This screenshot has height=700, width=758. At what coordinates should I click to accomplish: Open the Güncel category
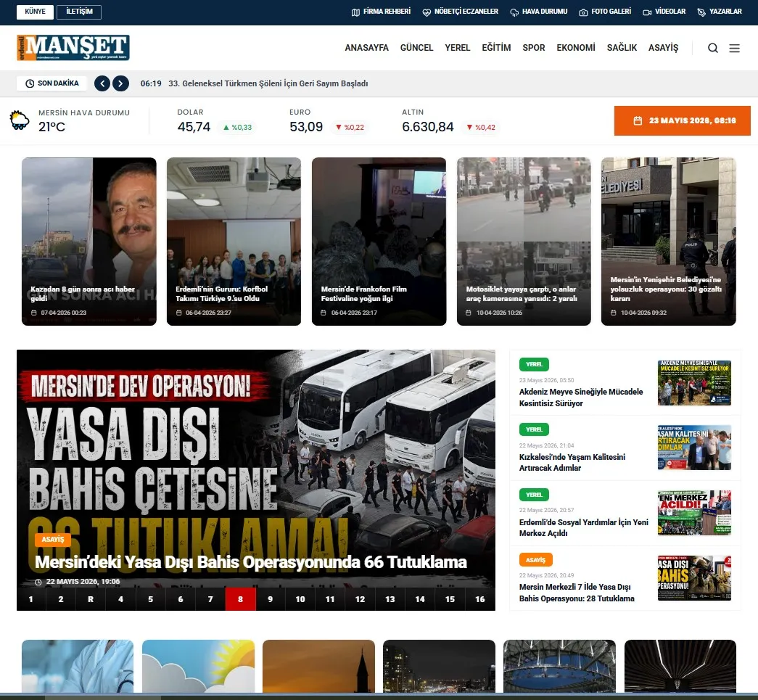pyautogui.click(x=416, y=48)
